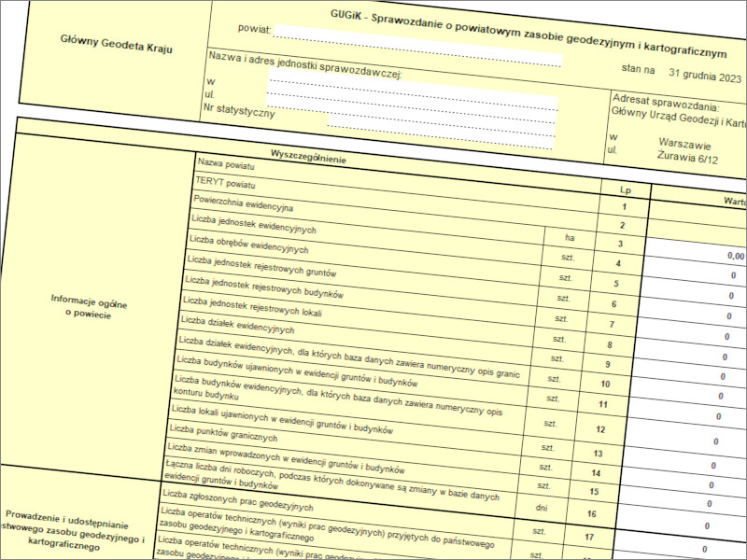Click the report title starting 'GUGiK - Sprawozdanie'
Viewport: 747px width, 560px height.
[529, 34]
